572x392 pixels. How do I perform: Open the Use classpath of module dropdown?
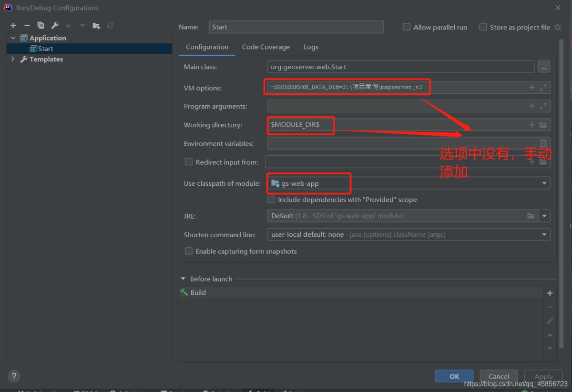pos(544,183)
